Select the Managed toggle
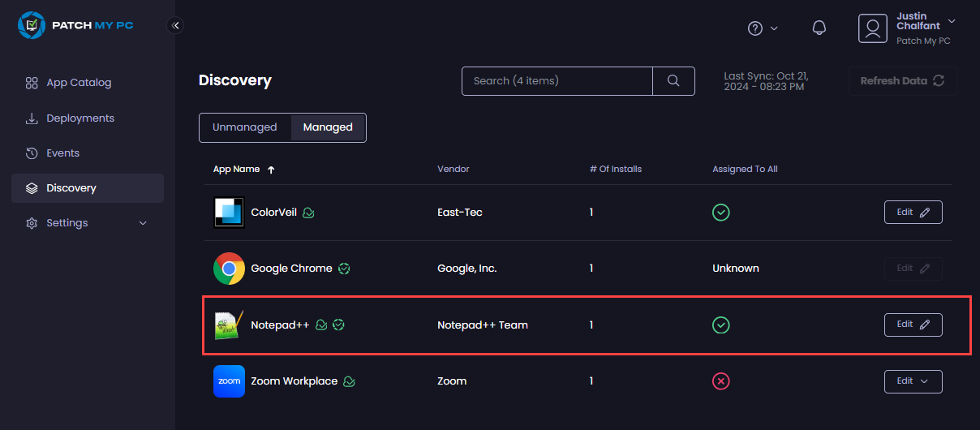The width and height of the screenshot is (980, 430). pos(328,127)
